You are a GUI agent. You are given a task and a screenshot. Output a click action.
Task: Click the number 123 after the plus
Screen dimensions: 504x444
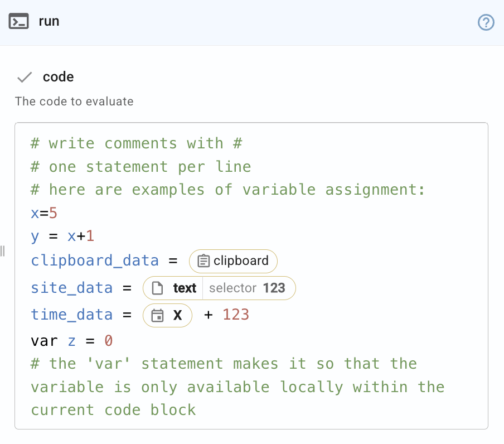235,315
